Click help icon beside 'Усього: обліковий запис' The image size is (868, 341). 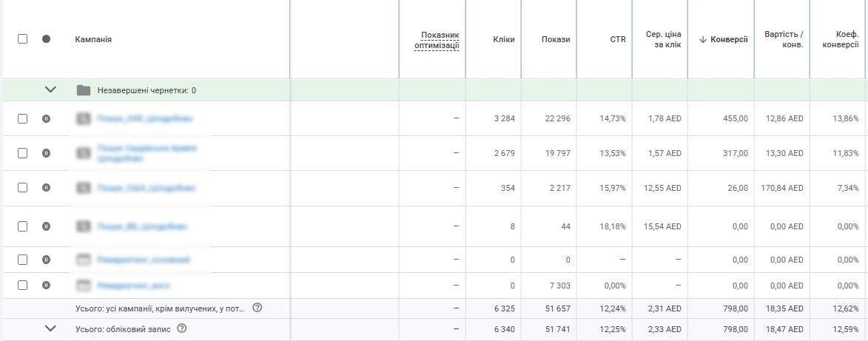(x=182, y=328)
